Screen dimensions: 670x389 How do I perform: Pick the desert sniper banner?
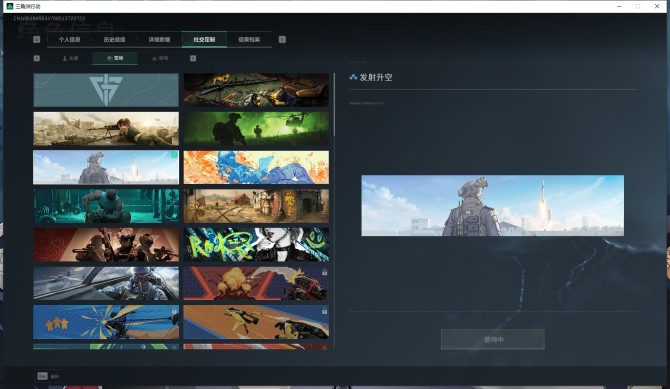(106, 128)
